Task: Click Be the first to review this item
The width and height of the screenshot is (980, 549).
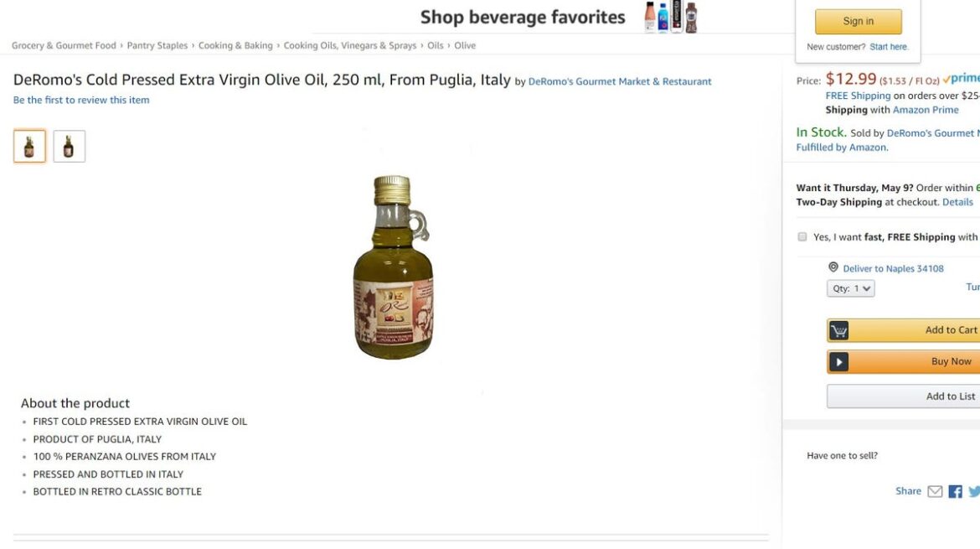Action: point(81,100)
